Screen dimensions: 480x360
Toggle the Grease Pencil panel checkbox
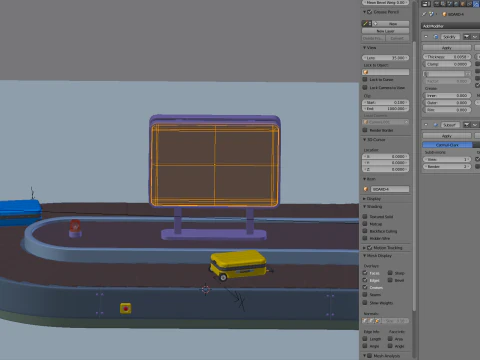tap(370, 12)
